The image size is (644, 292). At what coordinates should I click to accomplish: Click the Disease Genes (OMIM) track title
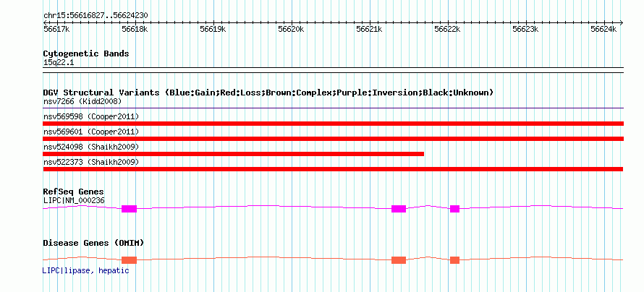point(93,243)
